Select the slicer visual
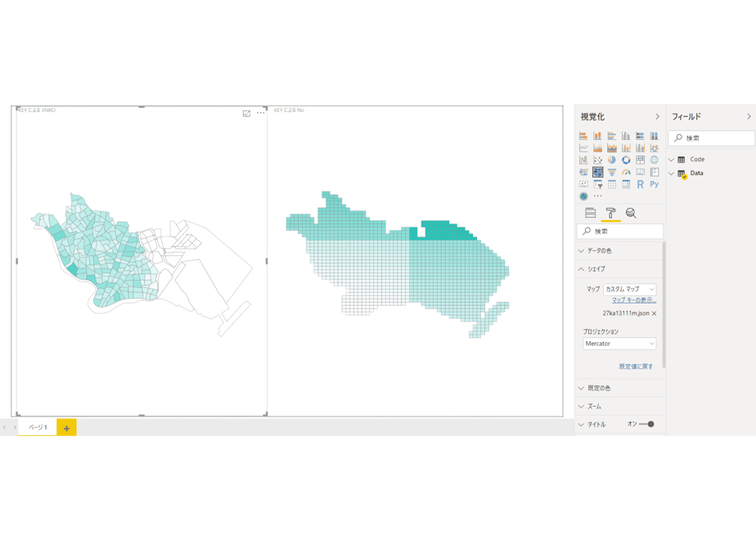756x540 pixels. (597, 184)
